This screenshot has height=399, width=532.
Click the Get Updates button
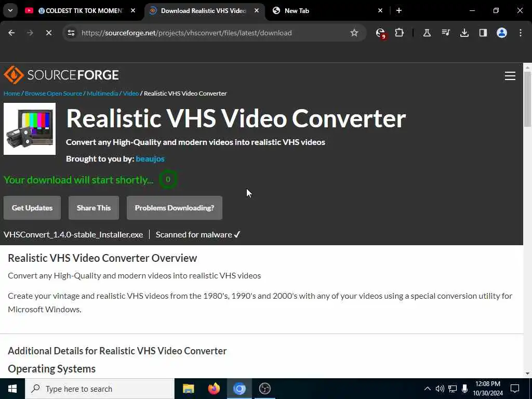tap(32, 208)
